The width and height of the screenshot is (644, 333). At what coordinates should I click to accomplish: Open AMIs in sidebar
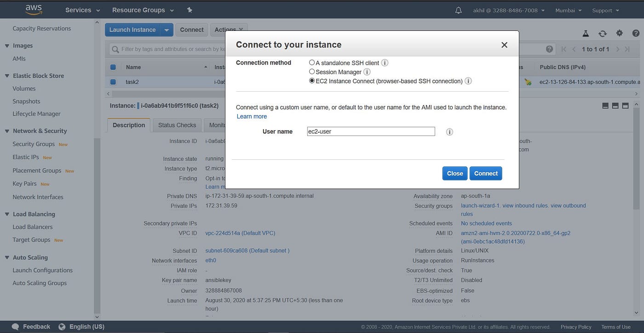click(19, 58)
